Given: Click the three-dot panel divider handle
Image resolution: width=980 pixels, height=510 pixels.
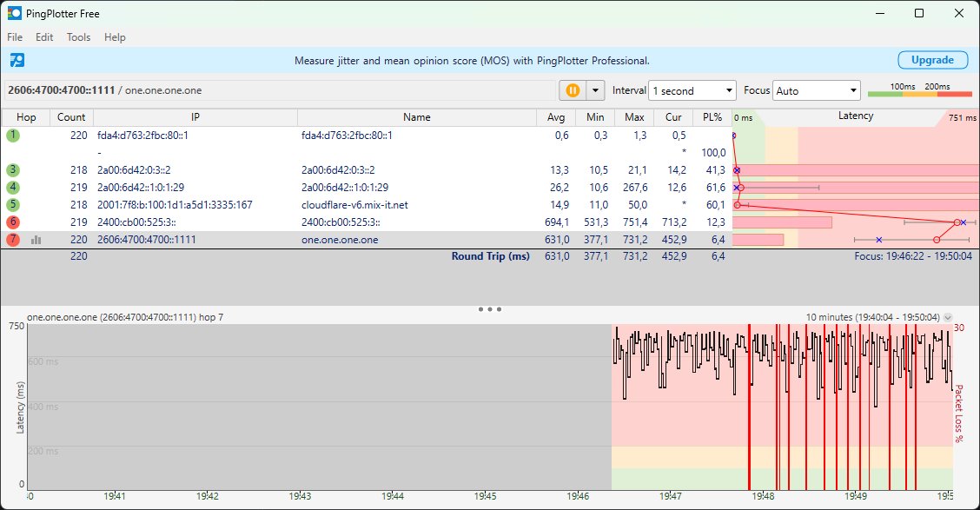Looking at the screenshot, I should coord(490,309).
